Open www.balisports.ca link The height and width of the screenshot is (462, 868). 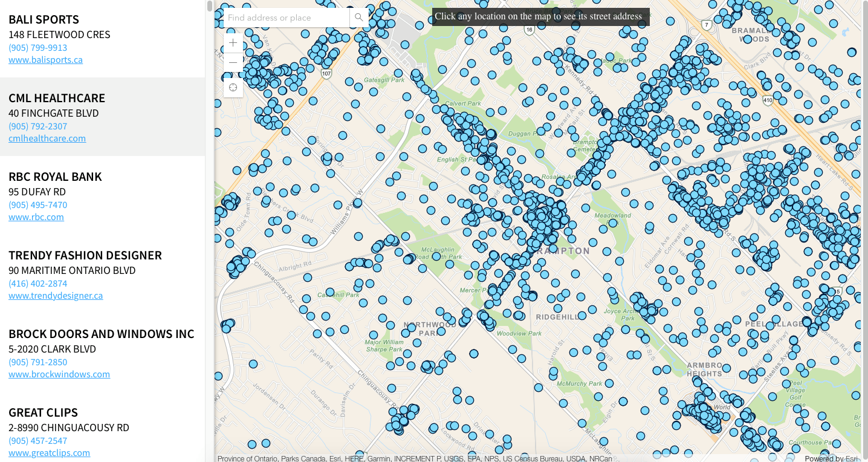tap(45, 60)
